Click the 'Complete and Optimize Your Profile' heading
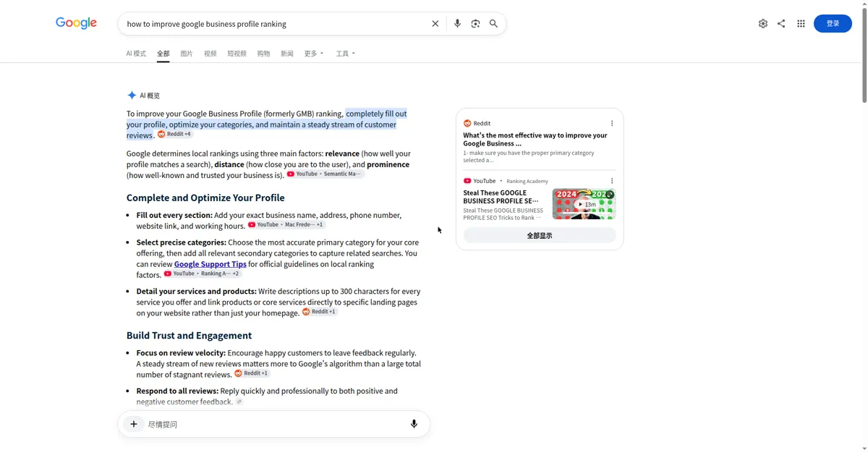This screenshot has width=868, height=453. click(205, 198)
